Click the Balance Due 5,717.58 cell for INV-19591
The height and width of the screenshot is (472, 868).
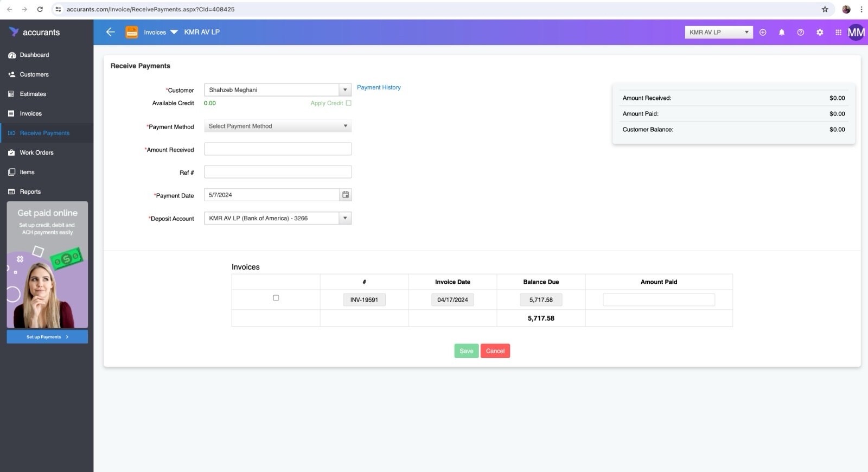tap(541, 299)
